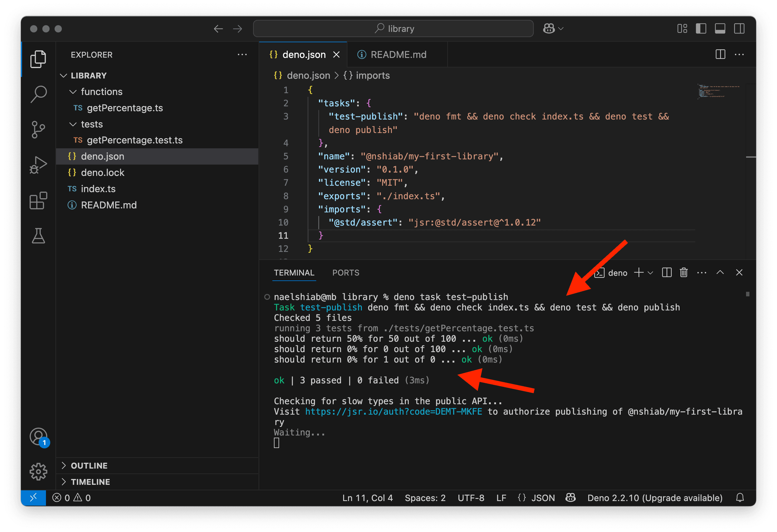Open the notifications bell in status bar
This screenshot has width=777, height=532.
pos(740,498)
